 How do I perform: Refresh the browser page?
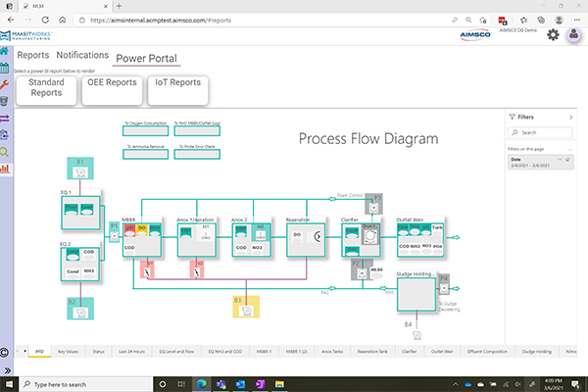[x=45, y=20]
